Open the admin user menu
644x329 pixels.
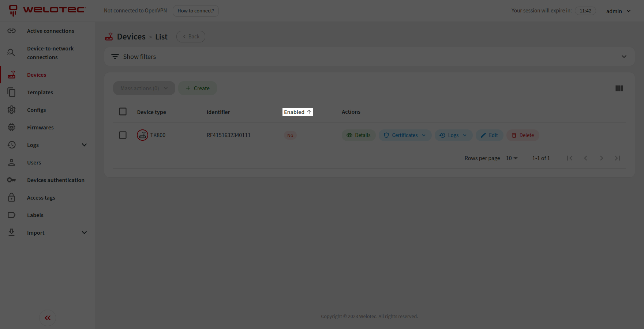[x=618, y=11]
